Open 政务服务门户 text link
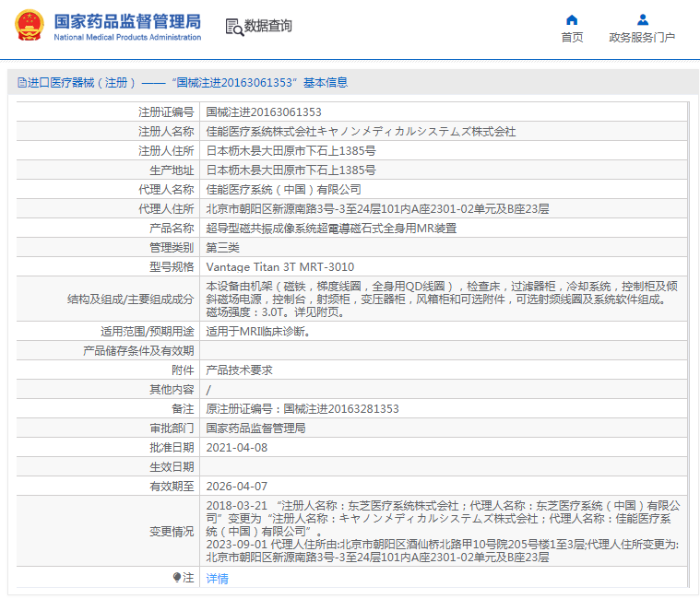Screen dimensions: 700x599 pos(642,38)
